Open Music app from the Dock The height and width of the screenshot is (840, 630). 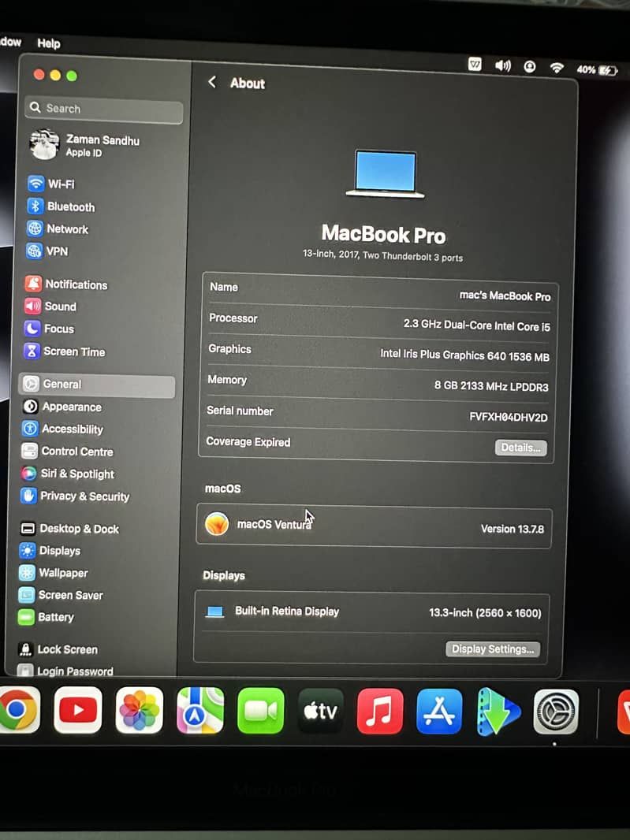(380, 712)
